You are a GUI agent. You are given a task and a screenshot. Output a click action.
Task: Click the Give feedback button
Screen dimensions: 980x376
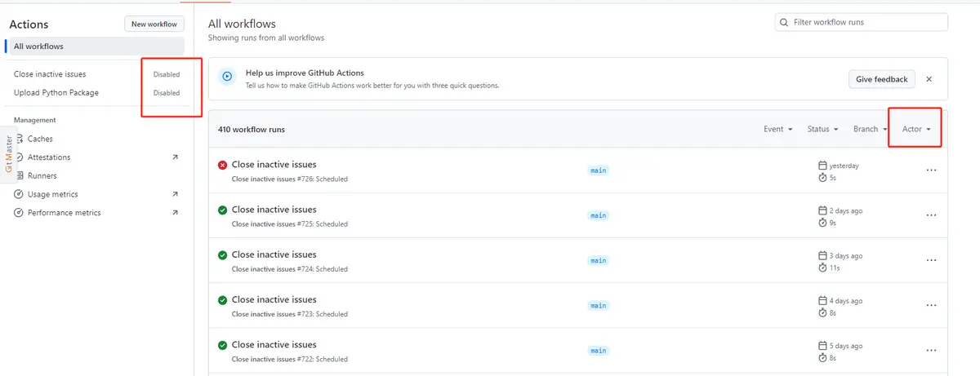pos(882,79)
